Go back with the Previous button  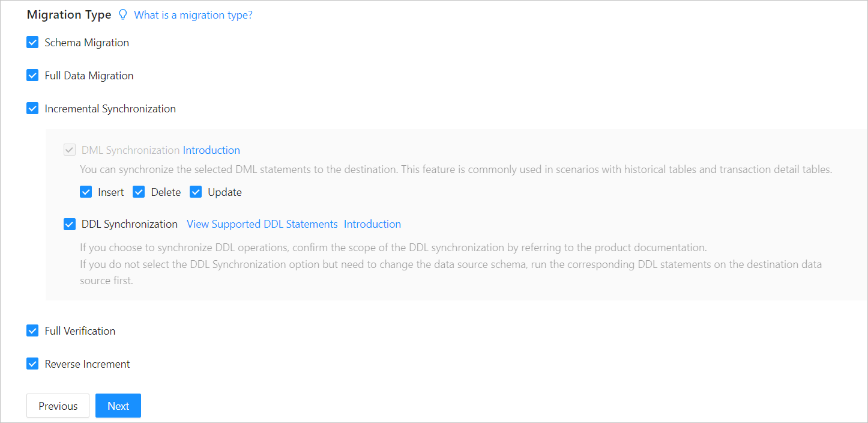[x=58, y=406]
